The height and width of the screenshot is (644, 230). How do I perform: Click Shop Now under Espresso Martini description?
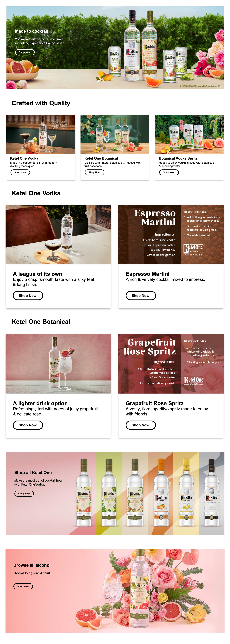coord(141,295)
